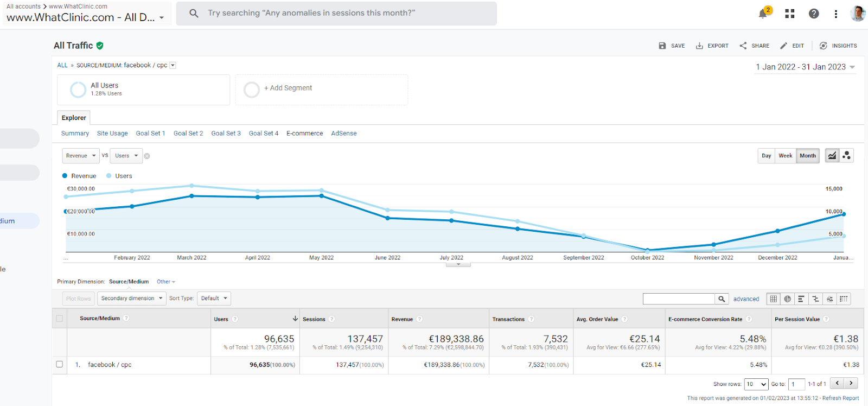Screen dimensions: 868x406
Task: Click the verified shield next to All Traffic
Action: pyautogui.click(x=100, y=46)
